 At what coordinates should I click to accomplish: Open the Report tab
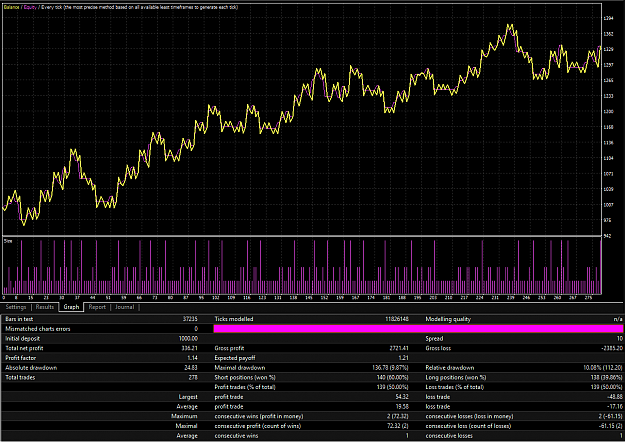point(97,307)
